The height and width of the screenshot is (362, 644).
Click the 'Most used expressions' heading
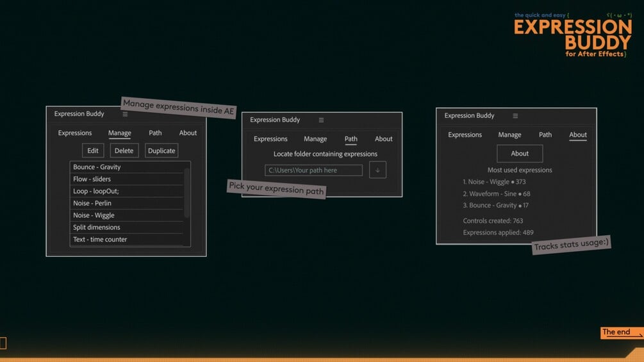(x=520, y=170)
